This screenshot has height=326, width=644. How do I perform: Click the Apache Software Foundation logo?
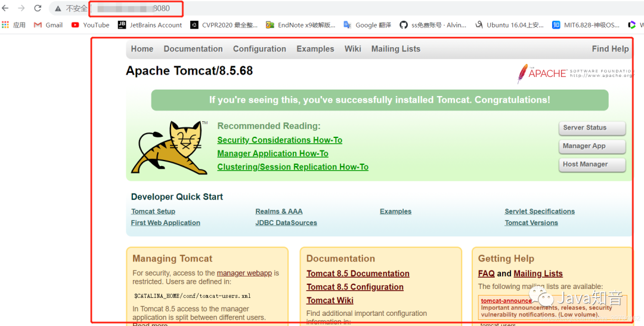tap(575, 73)
